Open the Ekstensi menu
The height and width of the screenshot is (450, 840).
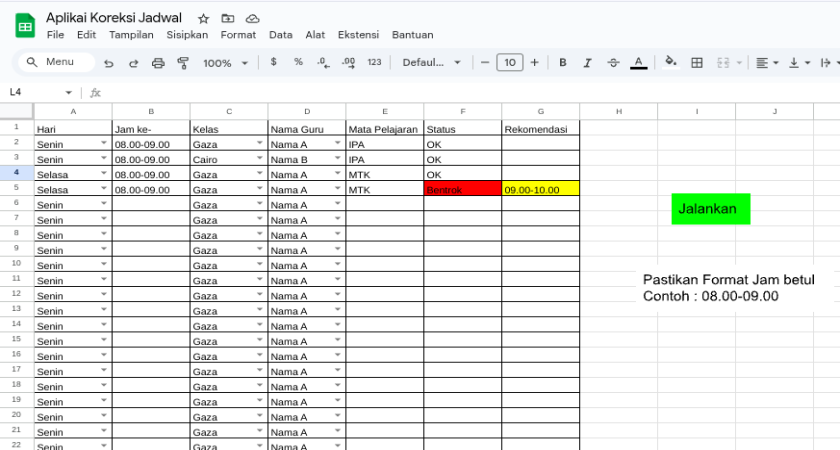click(358, 34)
